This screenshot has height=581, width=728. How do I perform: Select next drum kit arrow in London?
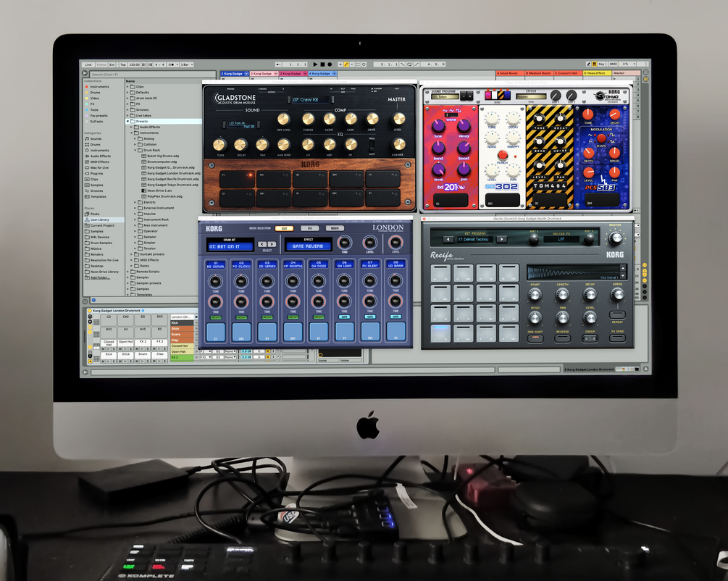click(x=272, y=244)
